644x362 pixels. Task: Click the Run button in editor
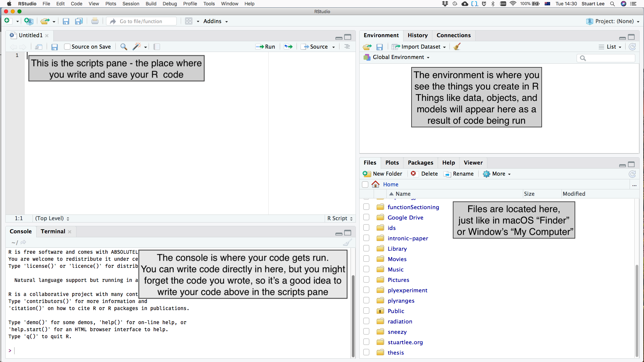(266, 47)
